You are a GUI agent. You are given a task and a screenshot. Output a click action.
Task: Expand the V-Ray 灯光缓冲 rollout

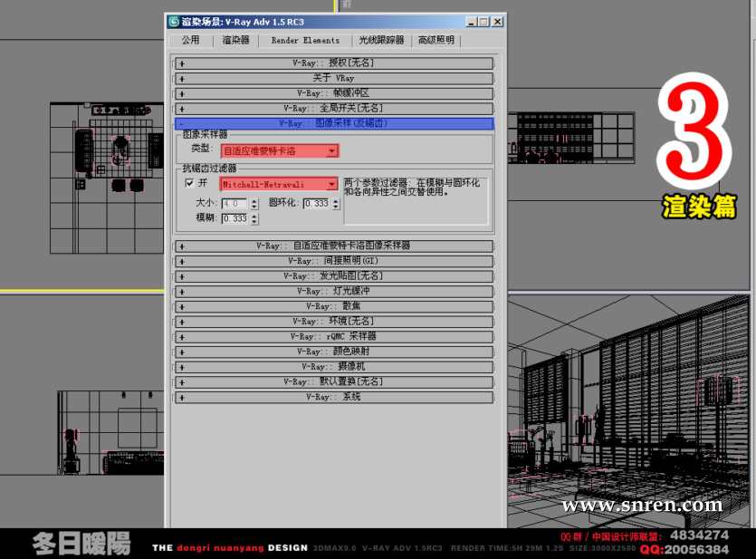pyautogui.click(x=334, y=292)
